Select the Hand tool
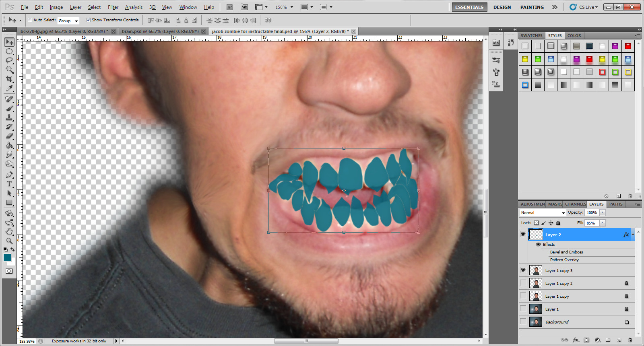The height and width of the screenshot is (346, 644). [9, 232]
